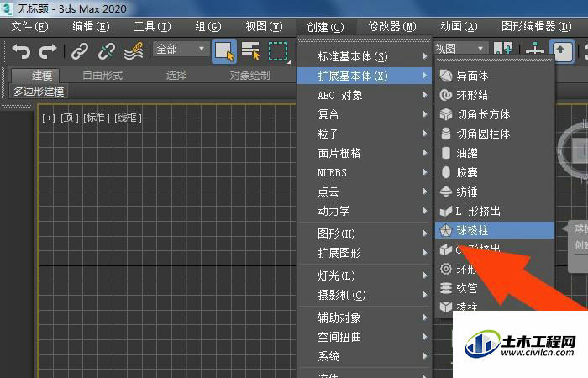This screenshot has width=588, height=378.
Task: Open the 全部 selection filter dropdown
Action: (181, 49)
